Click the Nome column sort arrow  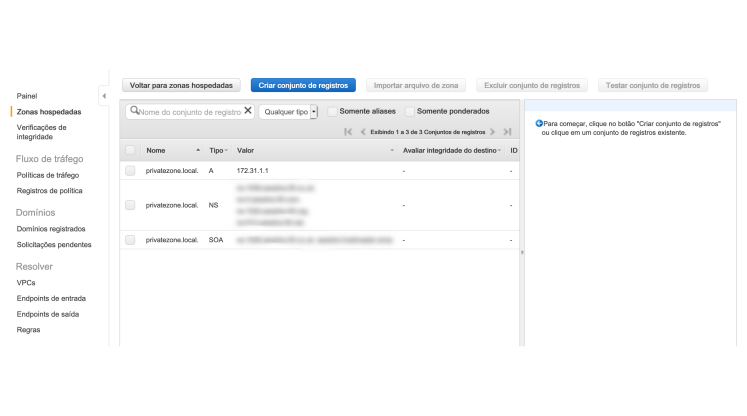click(196, 151)
